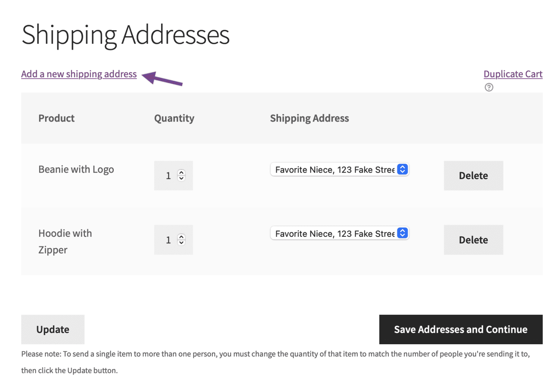Viewport: 559px width, 392px height.
Task: Decrease the Beanie with Logo quantity
Action: pos(181,179)
